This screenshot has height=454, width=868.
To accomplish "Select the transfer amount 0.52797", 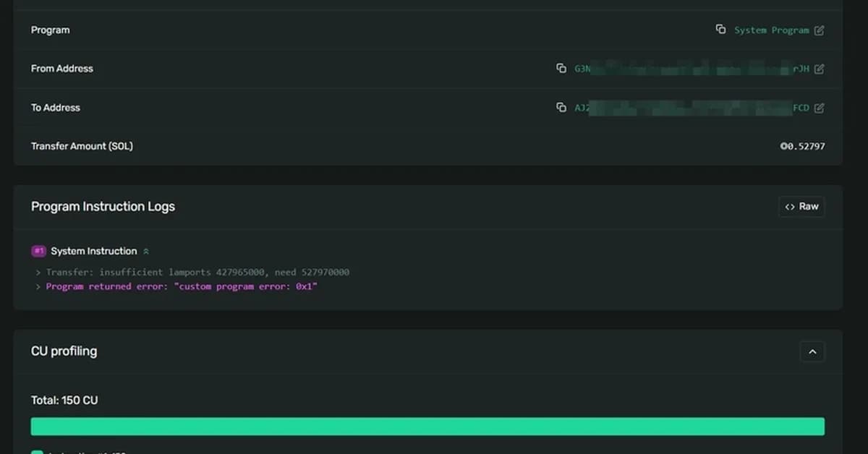I will click(x=806, y=146).
